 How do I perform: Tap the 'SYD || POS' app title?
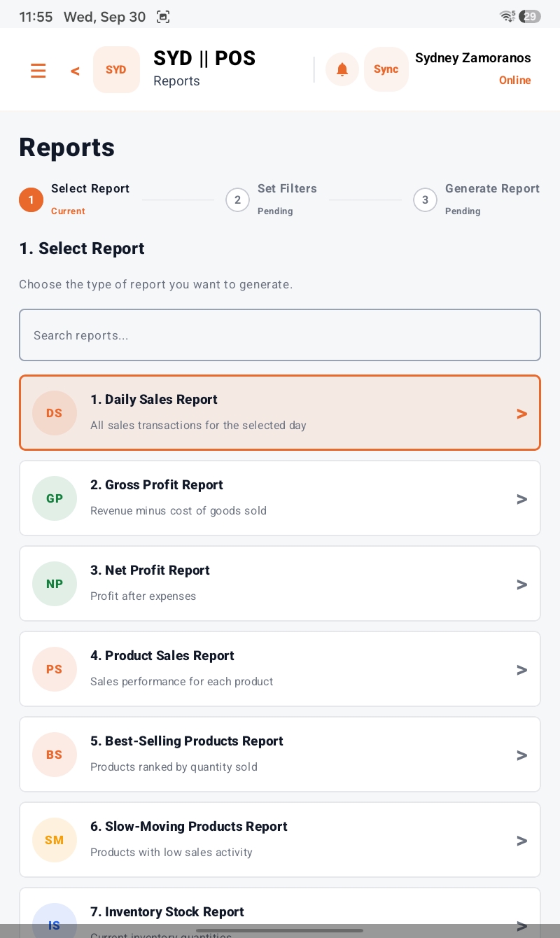(x=204, y=58)
